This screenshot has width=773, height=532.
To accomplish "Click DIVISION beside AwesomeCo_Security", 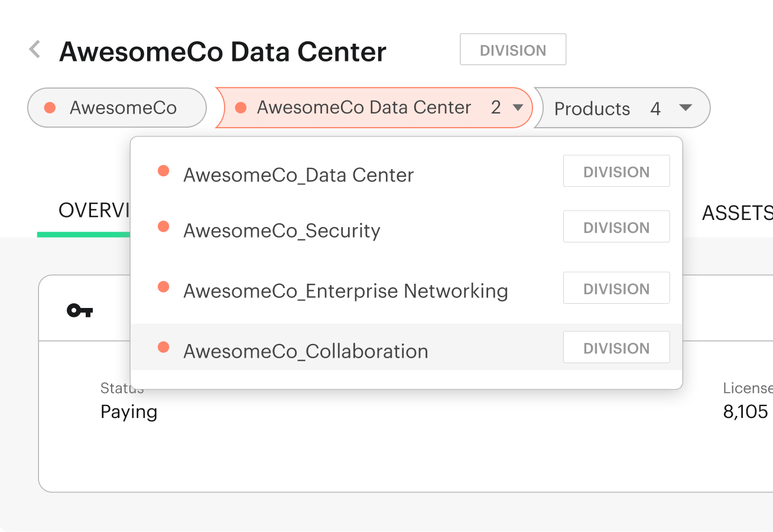I will click(616, 226).
